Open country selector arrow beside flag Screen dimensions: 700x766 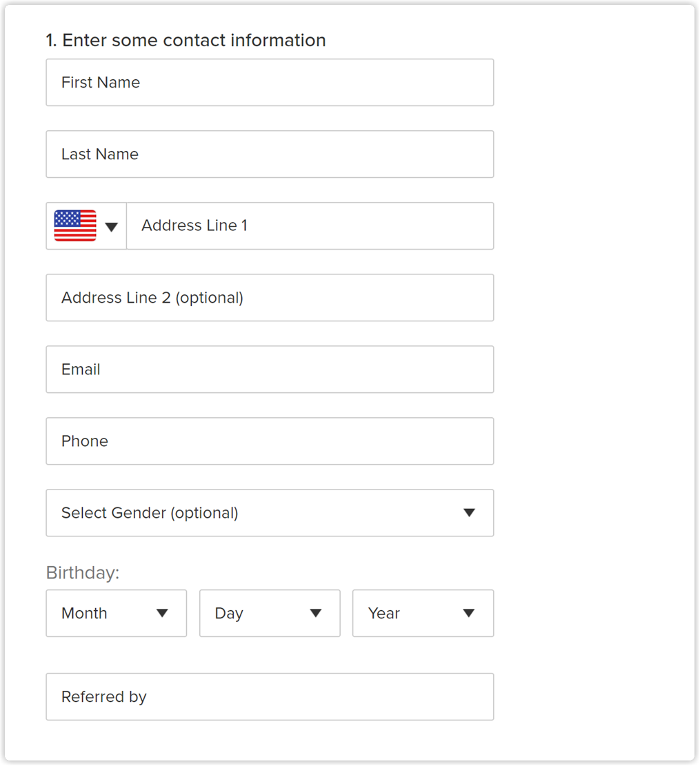click(111, 227)
